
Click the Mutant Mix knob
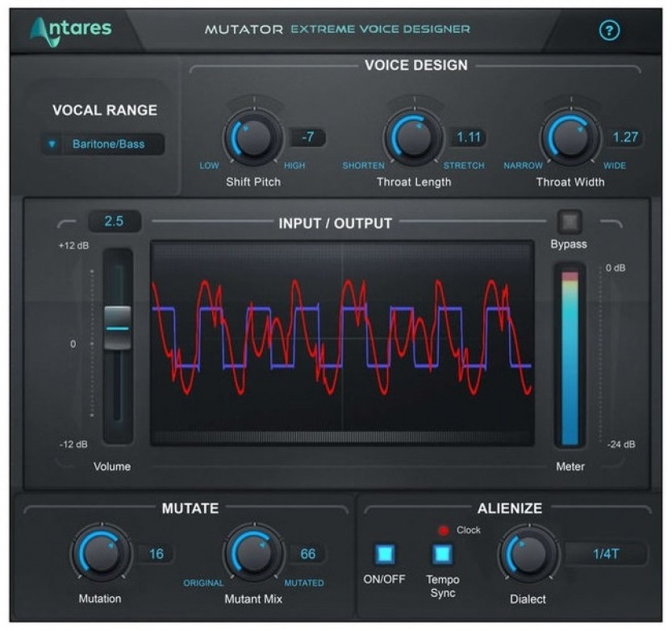[x=253, y=554]
